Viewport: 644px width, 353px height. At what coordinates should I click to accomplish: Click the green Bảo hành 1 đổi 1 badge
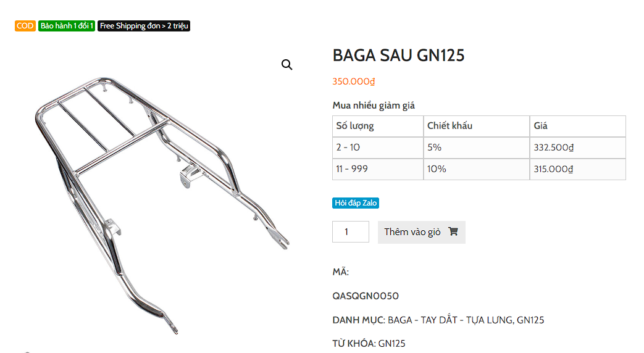point(67,26)
